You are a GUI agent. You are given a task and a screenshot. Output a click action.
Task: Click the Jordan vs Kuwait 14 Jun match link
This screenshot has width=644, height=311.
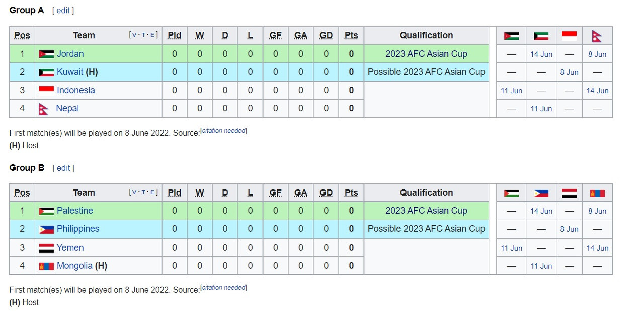click(541, 54)
